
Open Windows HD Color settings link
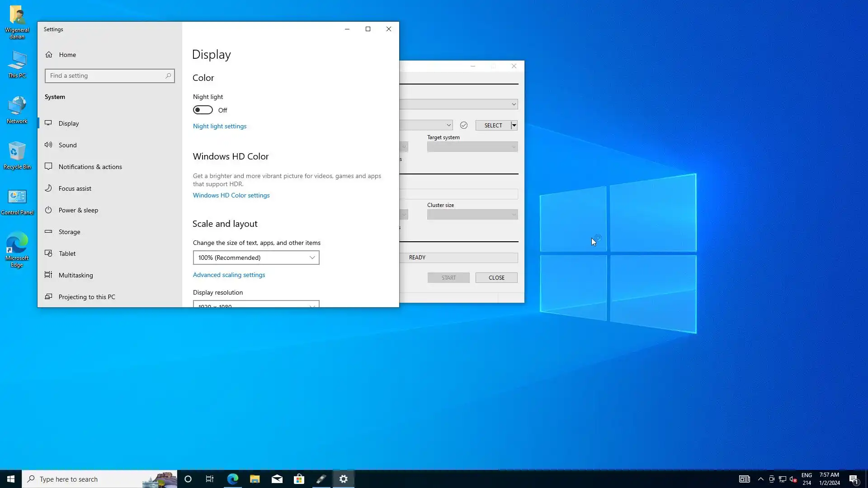pyautogui.click(x=231, y=195)
